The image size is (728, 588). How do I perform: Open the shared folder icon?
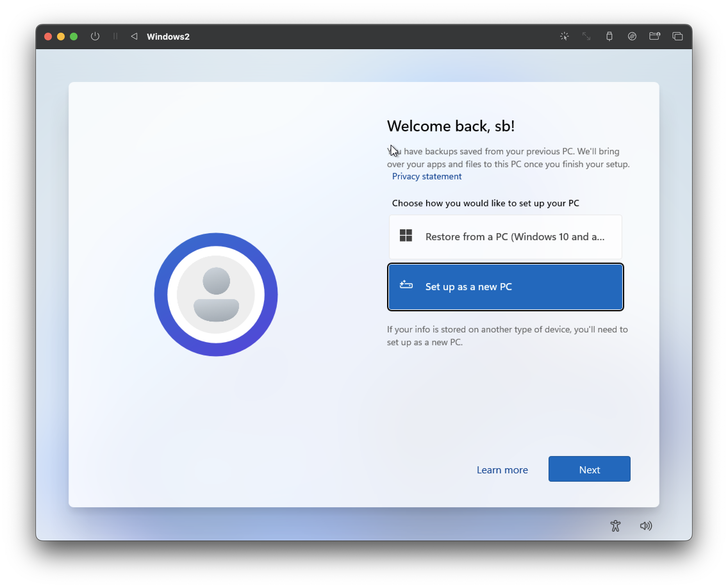point(654,36)
